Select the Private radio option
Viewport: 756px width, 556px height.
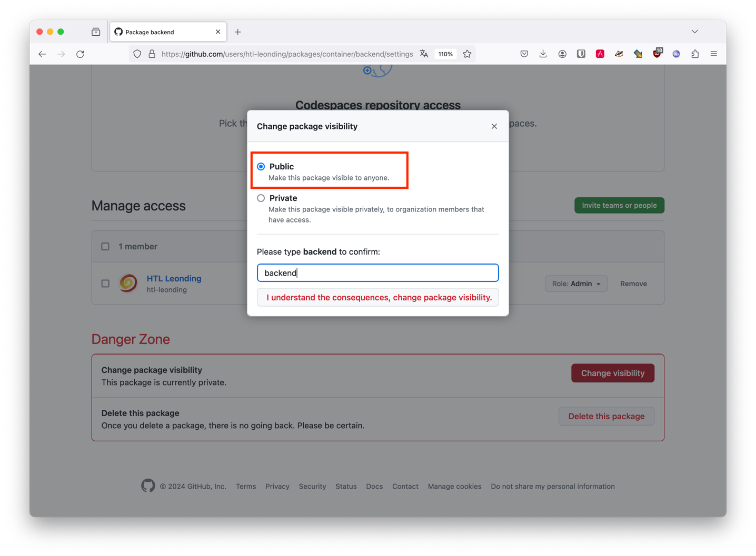tap(261, 198)
